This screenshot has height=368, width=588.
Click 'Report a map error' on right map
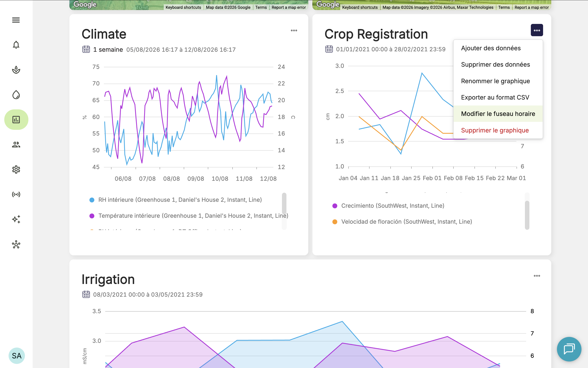click(532, 7)
